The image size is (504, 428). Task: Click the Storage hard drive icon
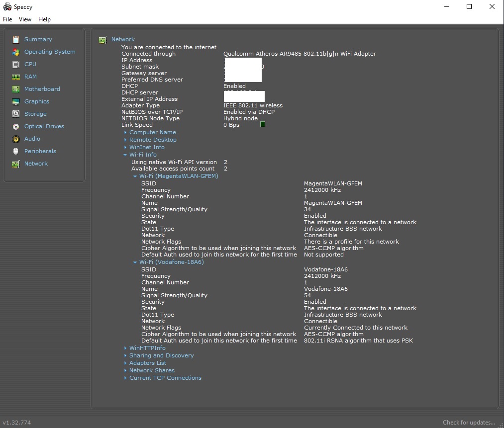pyautogui.click(x=16, y=114)
